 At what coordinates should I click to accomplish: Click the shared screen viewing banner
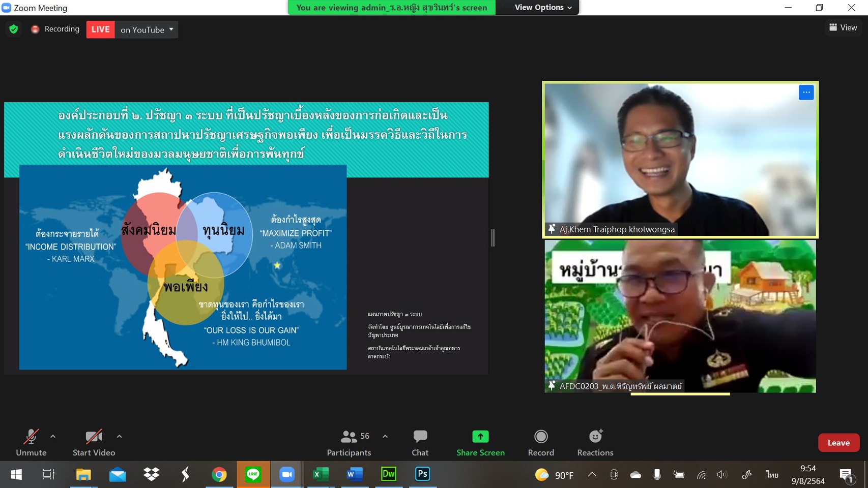coord(391,7)
